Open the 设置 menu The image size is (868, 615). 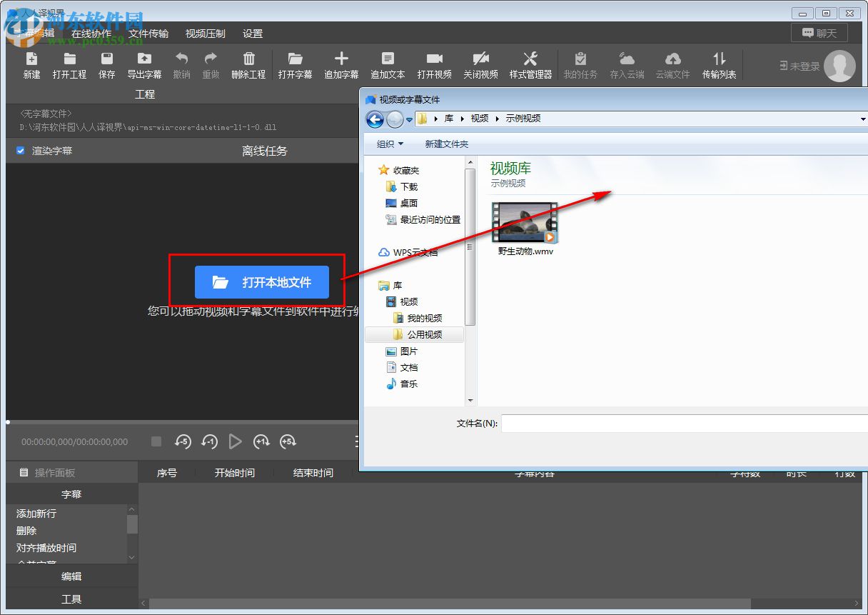coord(253,34)
